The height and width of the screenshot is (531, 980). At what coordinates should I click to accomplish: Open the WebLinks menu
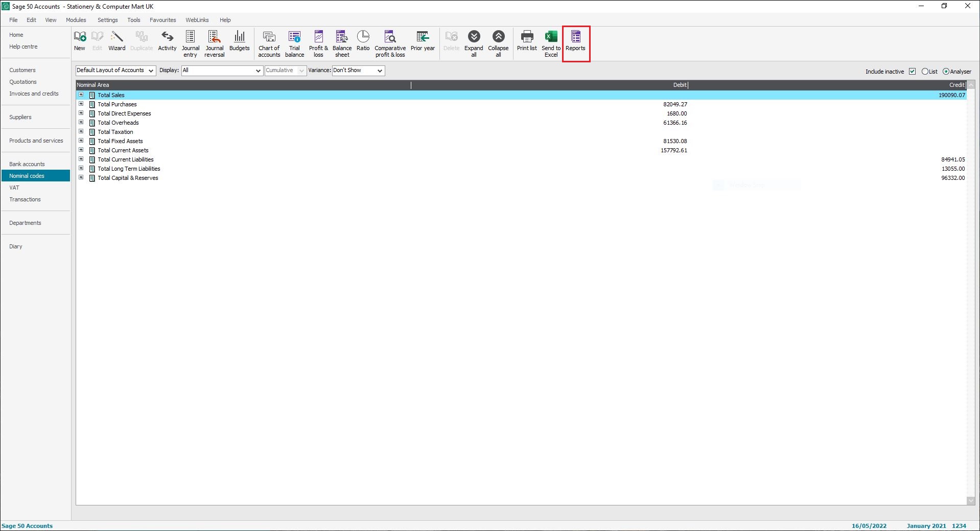[197, 20]
